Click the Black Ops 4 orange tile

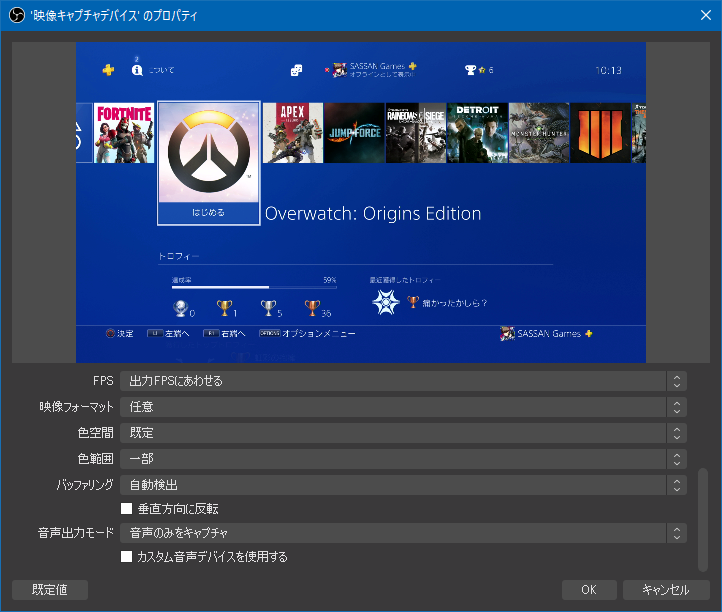[600, 133]
